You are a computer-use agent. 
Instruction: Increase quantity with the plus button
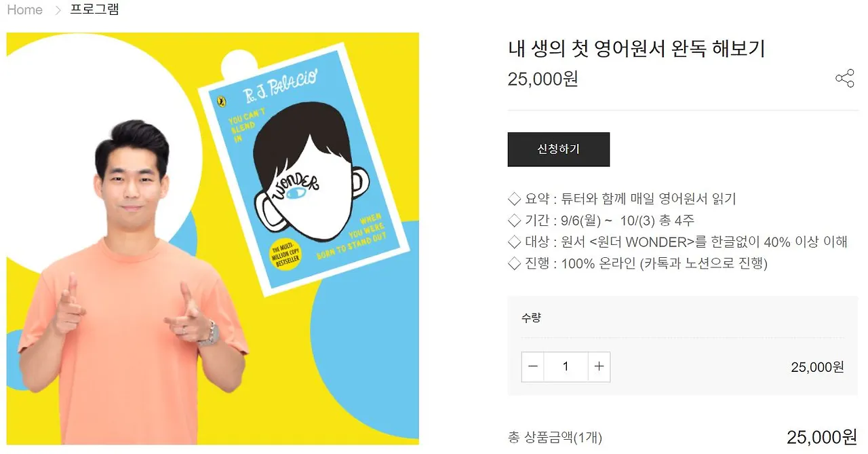pyautogui.click(x=599, y=366)
